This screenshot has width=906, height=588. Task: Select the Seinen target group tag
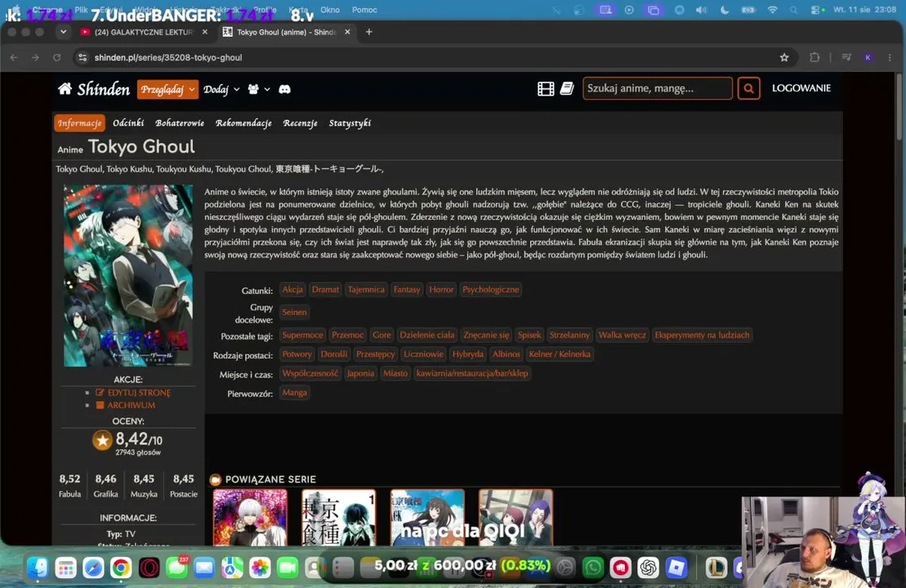click(294, 312)
